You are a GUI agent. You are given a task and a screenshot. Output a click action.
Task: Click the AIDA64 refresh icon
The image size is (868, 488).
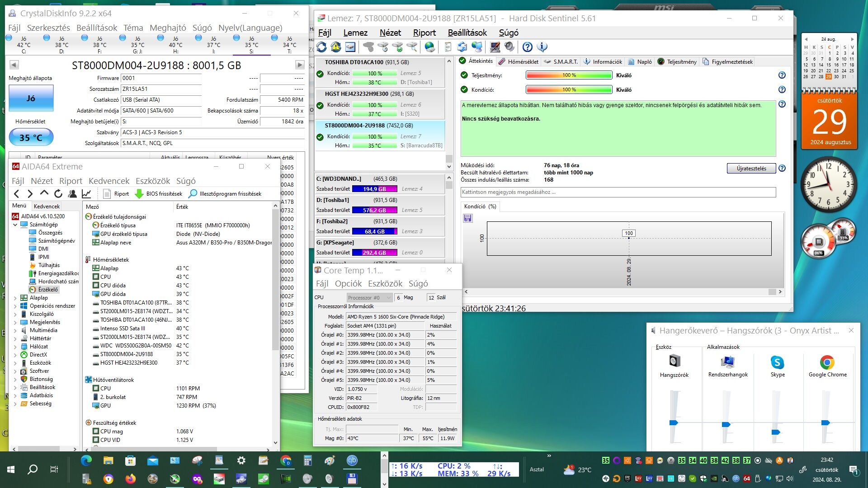[58, 194]
